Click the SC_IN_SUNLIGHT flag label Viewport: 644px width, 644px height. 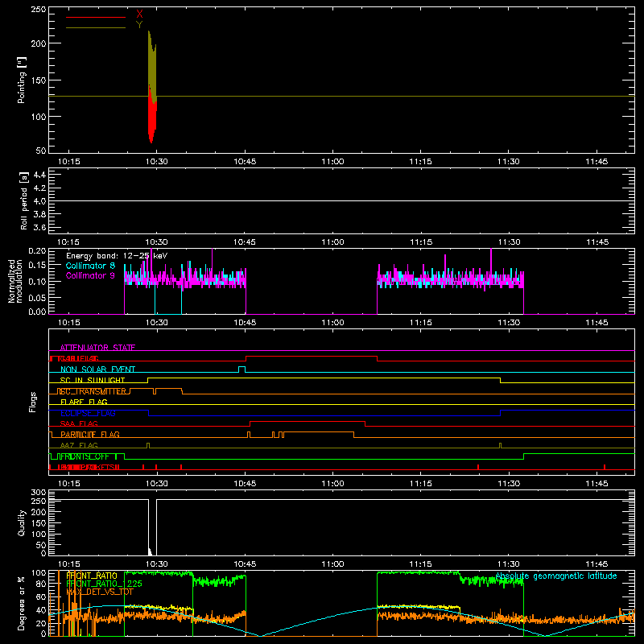[x=93, y=380]
